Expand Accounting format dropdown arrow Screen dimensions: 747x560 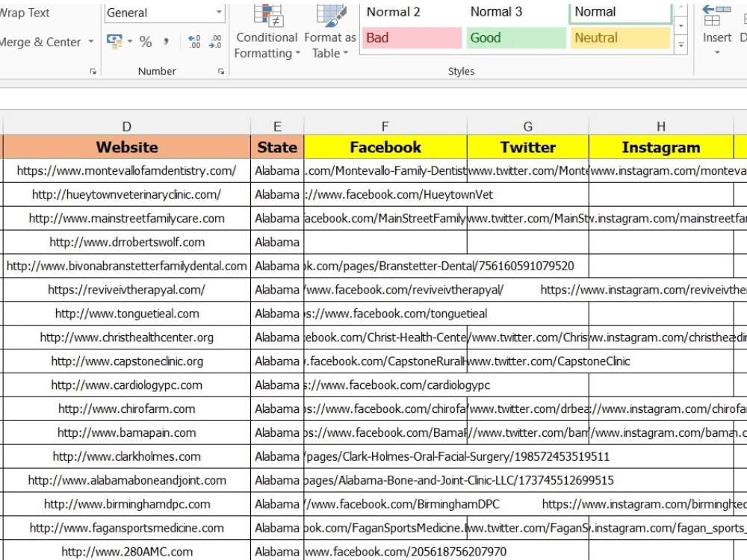tap(130, 42)
